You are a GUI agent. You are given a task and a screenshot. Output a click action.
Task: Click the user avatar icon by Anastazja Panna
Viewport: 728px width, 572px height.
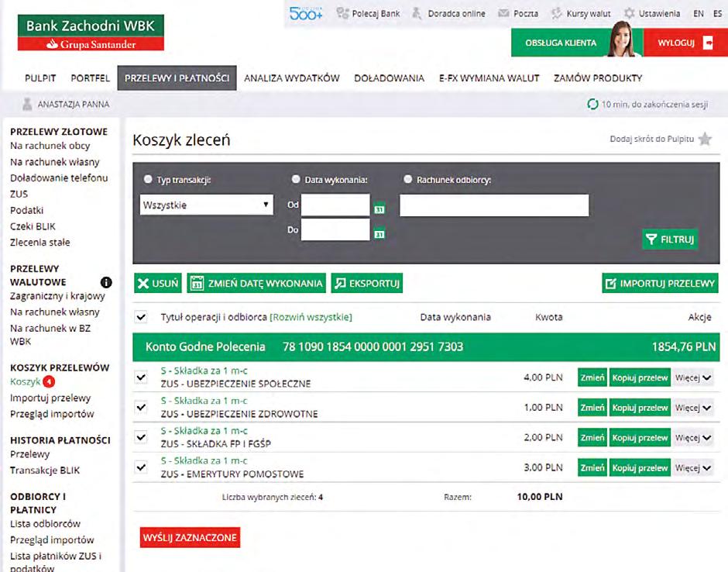tap(27, 104)
